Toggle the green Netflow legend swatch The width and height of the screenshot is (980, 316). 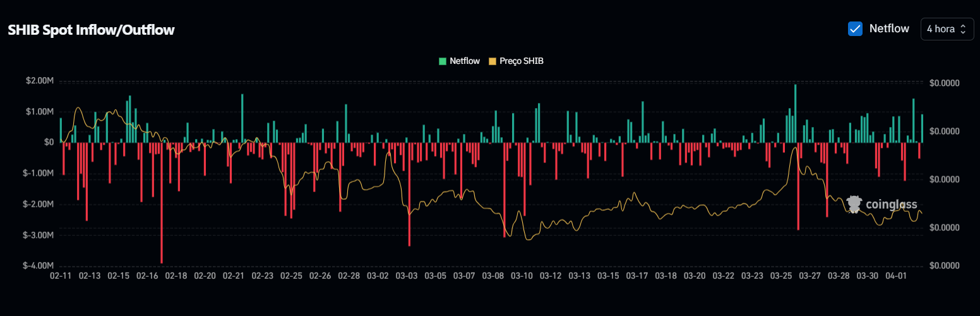443,61
